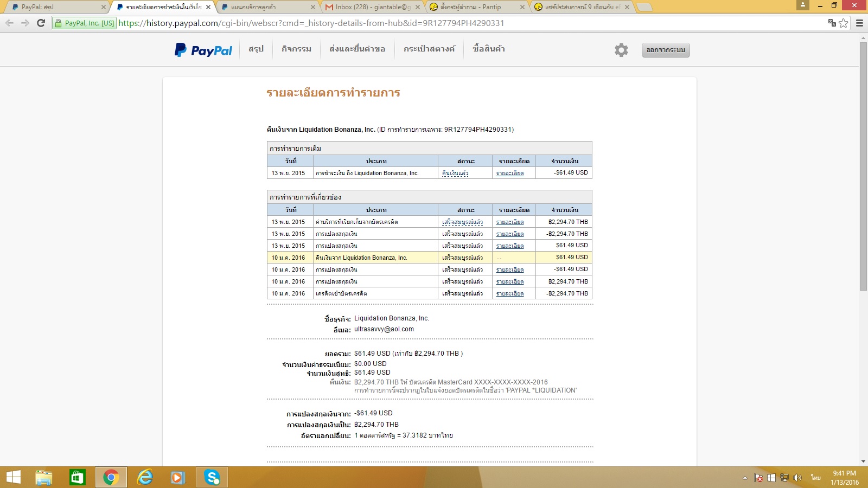
Task: Open Skype from taskbar
Action: pyautogui.click(x=212, y=477)
